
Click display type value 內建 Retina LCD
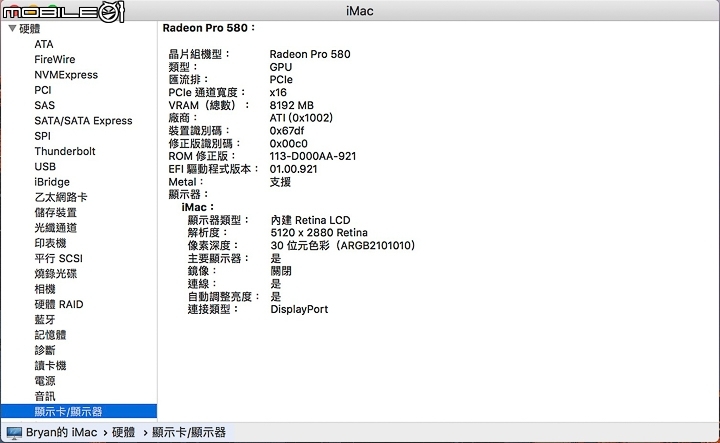310,220
